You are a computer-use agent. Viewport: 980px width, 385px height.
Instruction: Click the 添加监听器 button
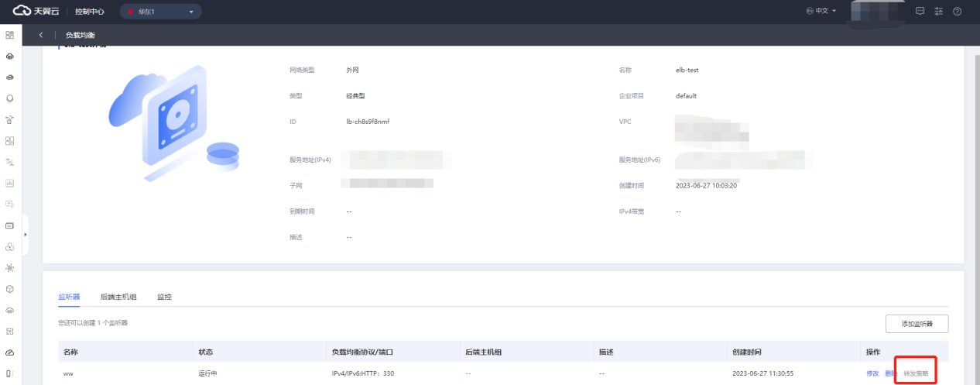[917, 323]
